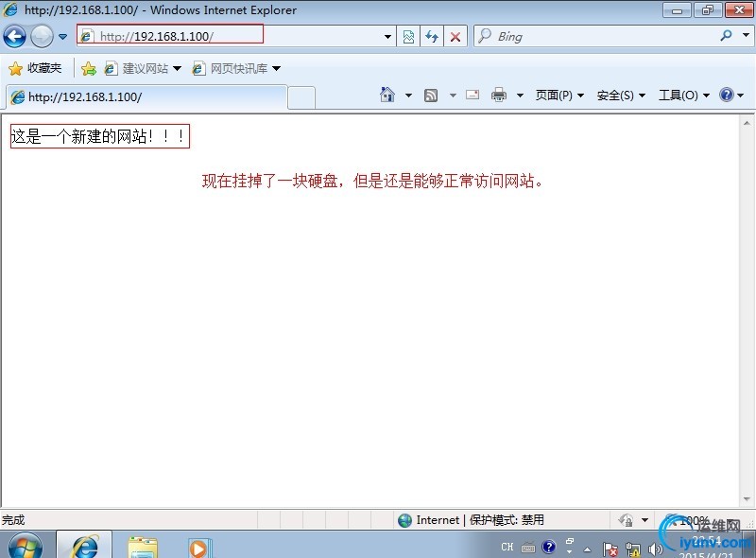Click the Read Mail icon
Image resolution: width=756 pixels, height=558 pixels.
[x=472, y=95]
